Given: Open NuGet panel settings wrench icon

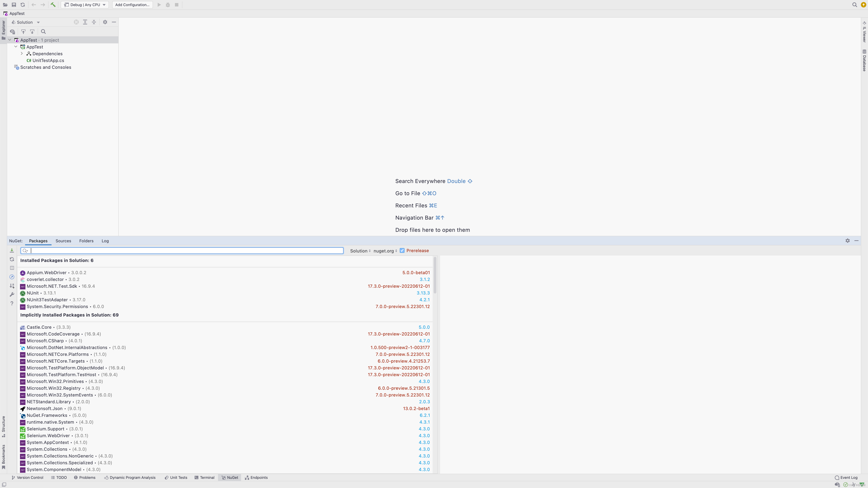Looking at the screenshot, I should tap(12, 294).
